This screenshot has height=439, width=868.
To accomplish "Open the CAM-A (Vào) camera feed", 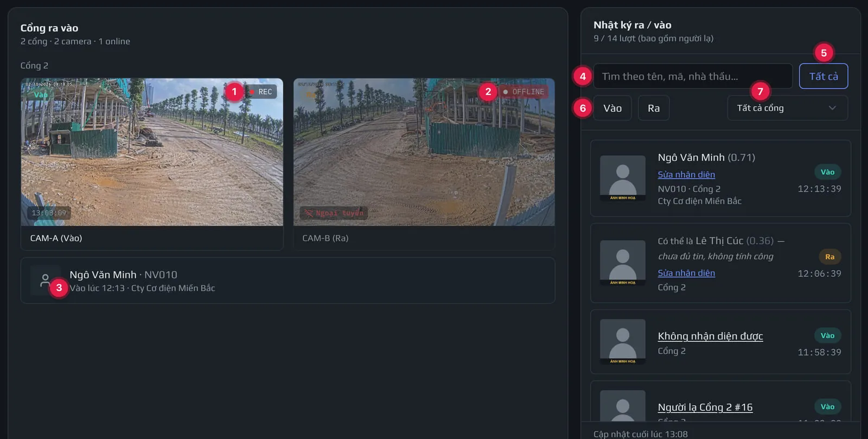I will click(x=152, y=152).
